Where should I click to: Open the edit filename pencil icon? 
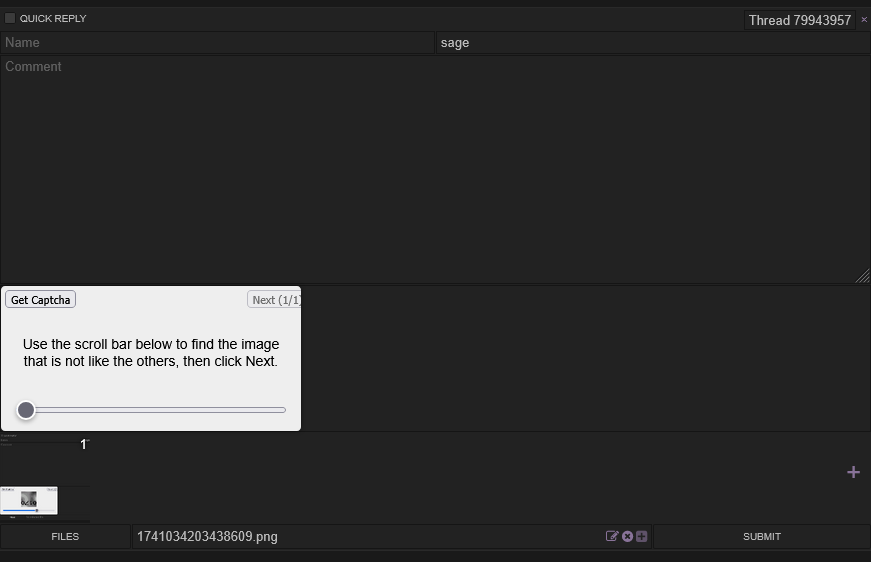612,536
